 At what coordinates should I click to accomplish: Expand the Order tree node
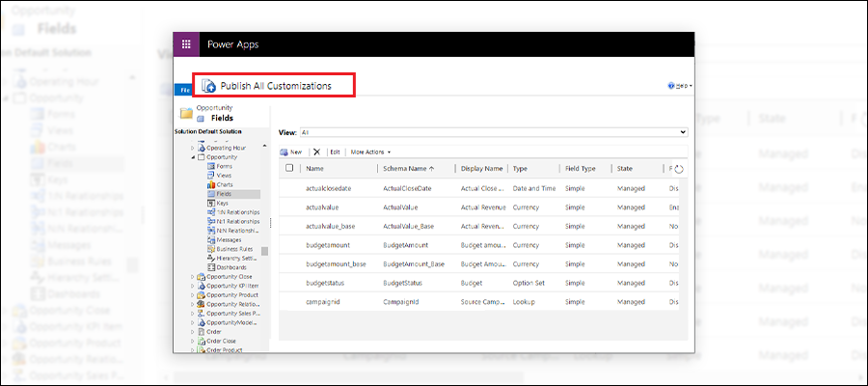[193, 332]
